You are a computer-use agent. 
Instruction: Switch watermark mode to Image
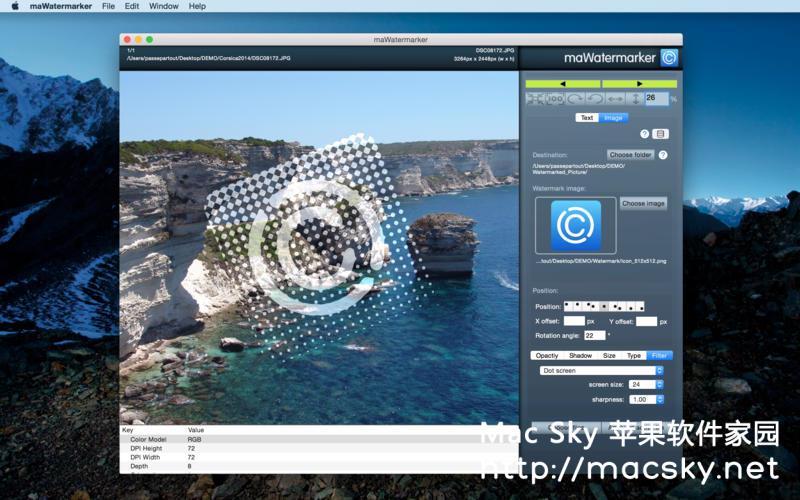[613, 118]
